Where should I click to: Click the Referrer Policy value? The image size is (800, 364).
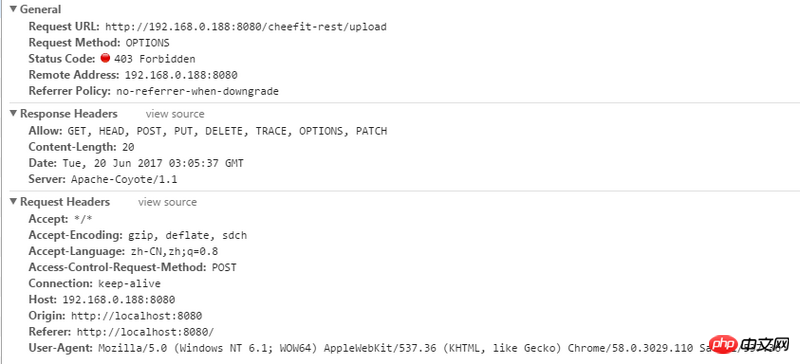coord(197,92)
